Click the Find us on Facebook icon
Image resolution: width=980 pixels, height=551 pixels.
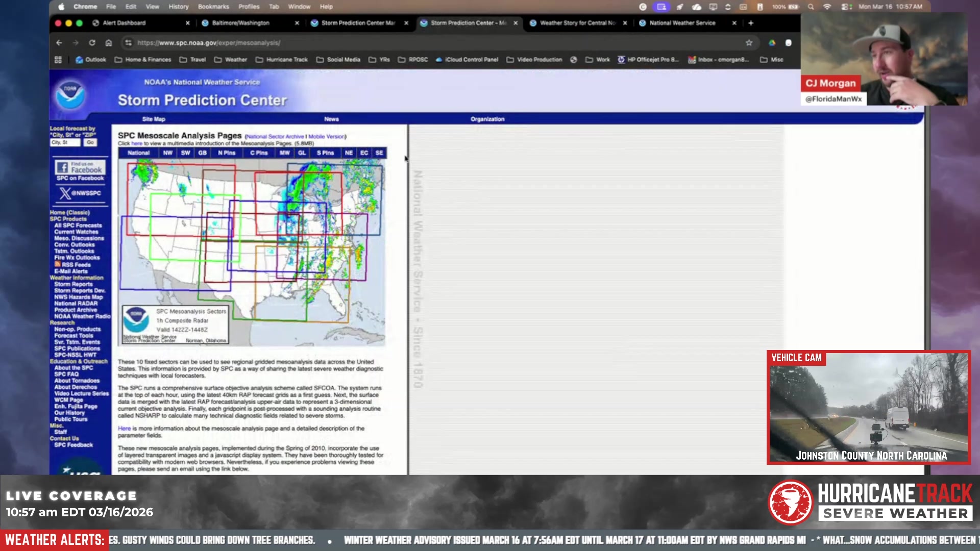80,167
